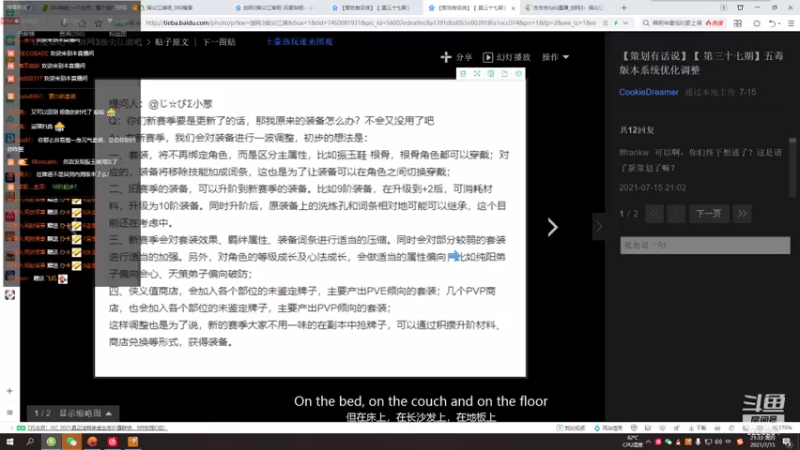Open 360 browser from taskbar
Viewport: 800px width, 450px height.
(51, 442)
